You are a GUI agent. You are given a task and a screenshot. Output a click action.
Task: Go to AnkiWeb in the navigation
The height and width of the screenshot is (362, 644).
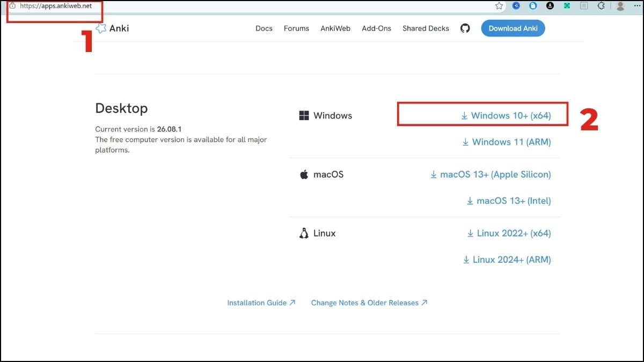click(335, 28)
